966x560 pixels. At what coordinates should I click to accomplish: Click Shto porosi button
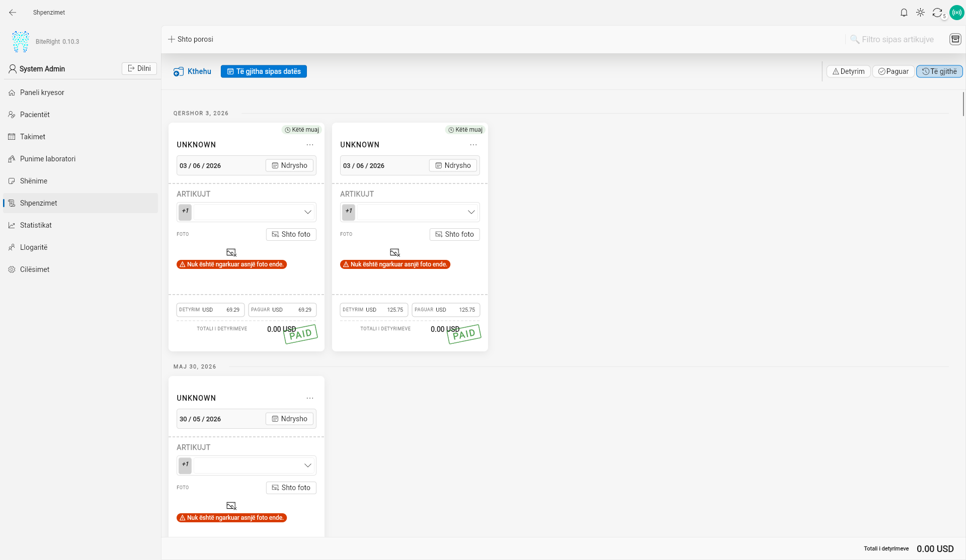(191, 39)
